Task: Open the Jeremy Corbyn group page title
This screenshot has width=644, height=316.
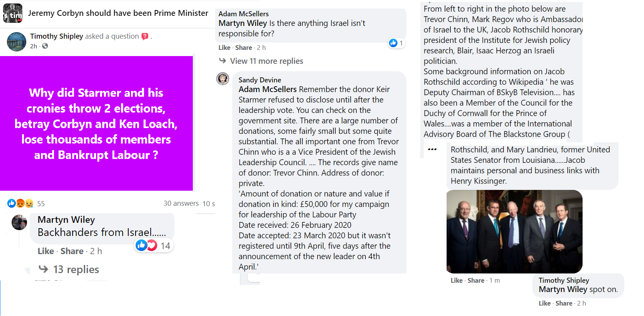Action: point(118,13)
